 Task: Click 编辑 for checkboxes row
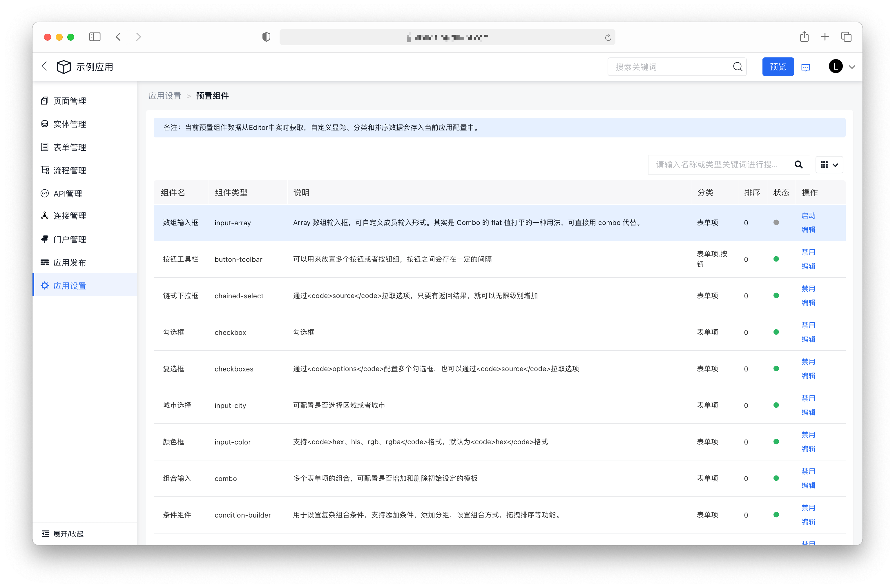click(808, 375)
